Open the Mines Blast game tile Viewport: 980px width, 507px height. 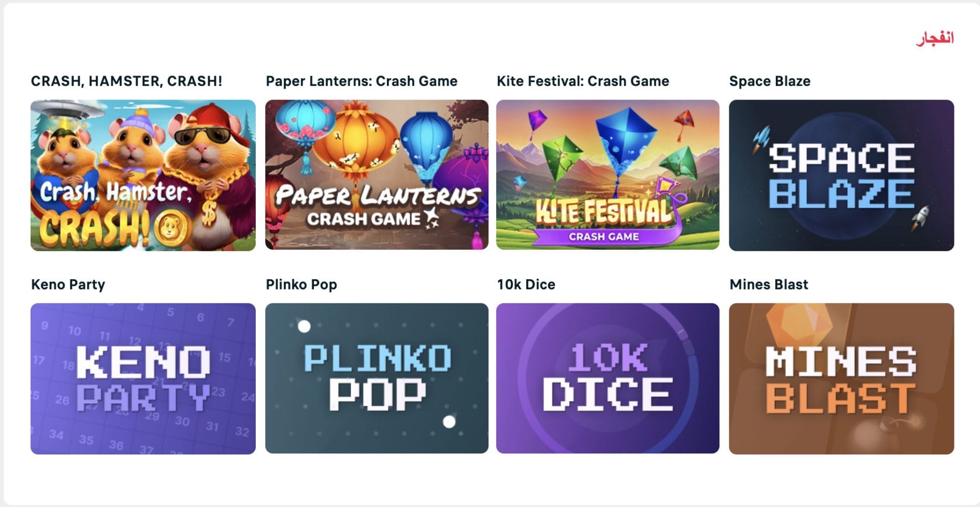click(841, 378)
